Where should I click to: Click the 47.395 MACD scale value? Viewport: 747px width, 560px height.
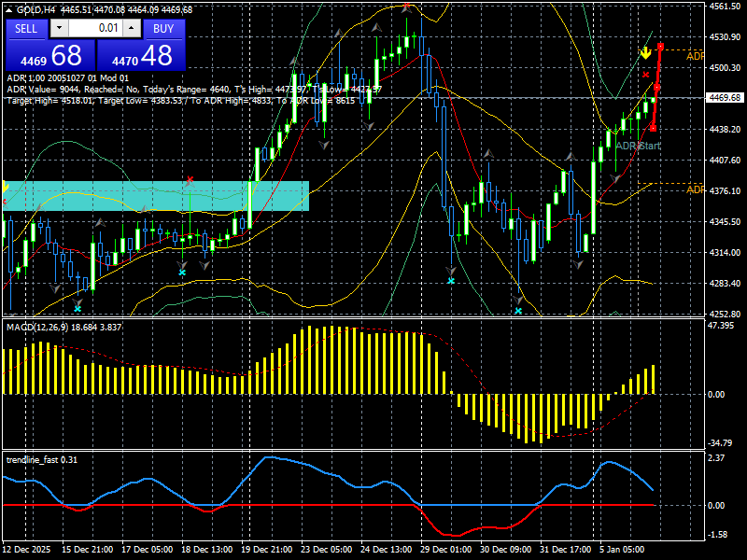point(721,326)
